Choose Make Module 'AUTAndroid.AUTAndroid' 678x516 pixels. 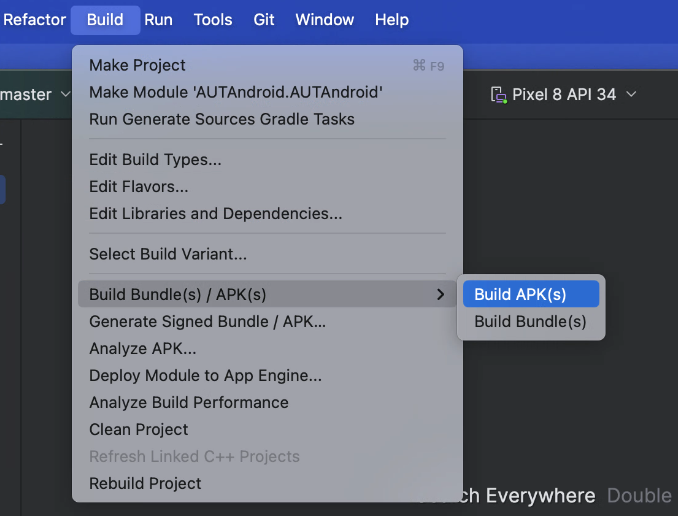(235, 92)
